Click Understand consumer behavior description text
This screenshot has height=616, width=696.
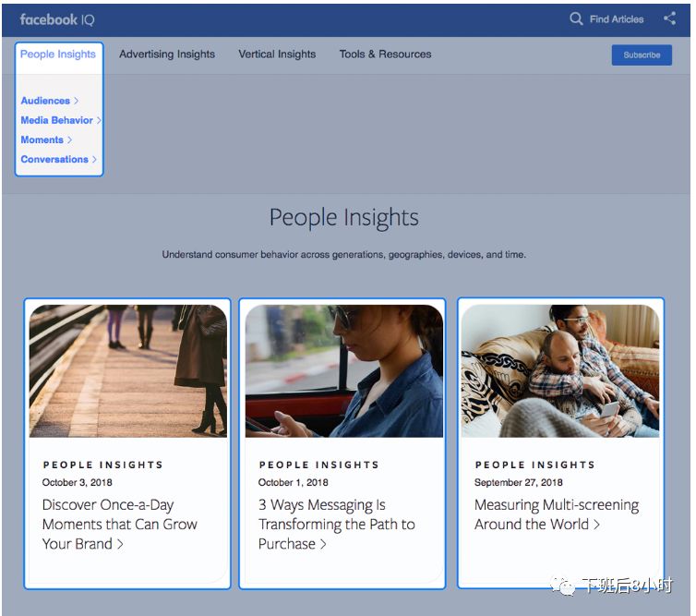[344, 255]
